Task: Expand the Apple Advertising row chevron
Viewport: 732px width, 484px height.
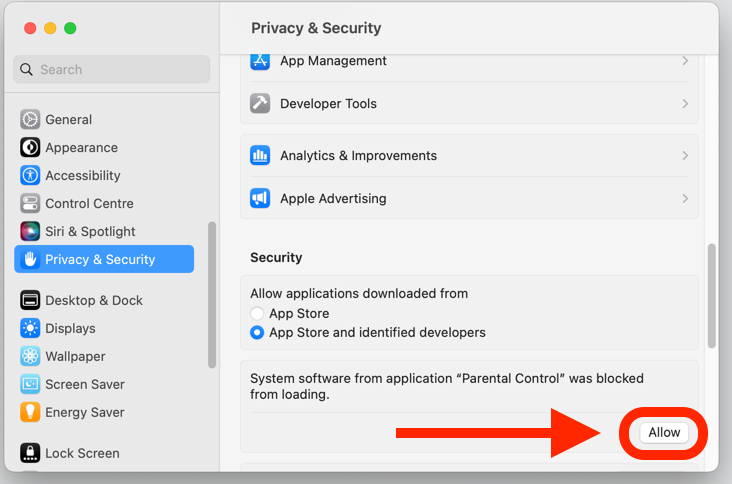Action: (x=685, y=198)
